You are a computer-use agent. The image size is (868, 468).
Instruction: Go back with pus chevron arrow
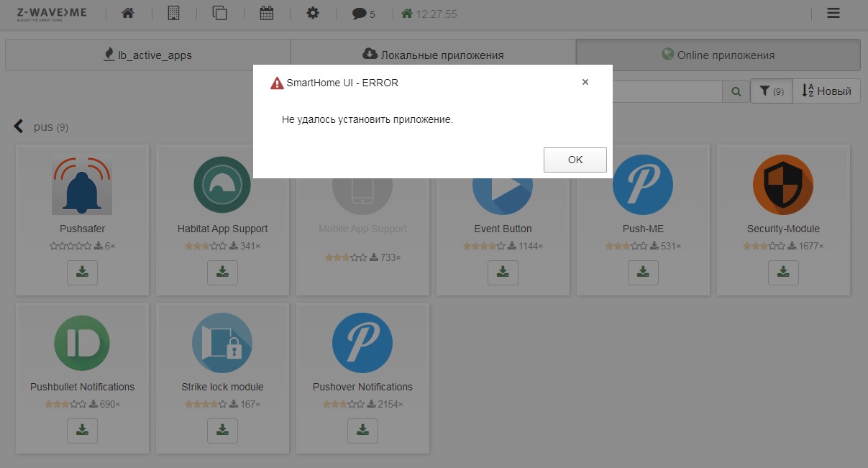click(19, 127)
